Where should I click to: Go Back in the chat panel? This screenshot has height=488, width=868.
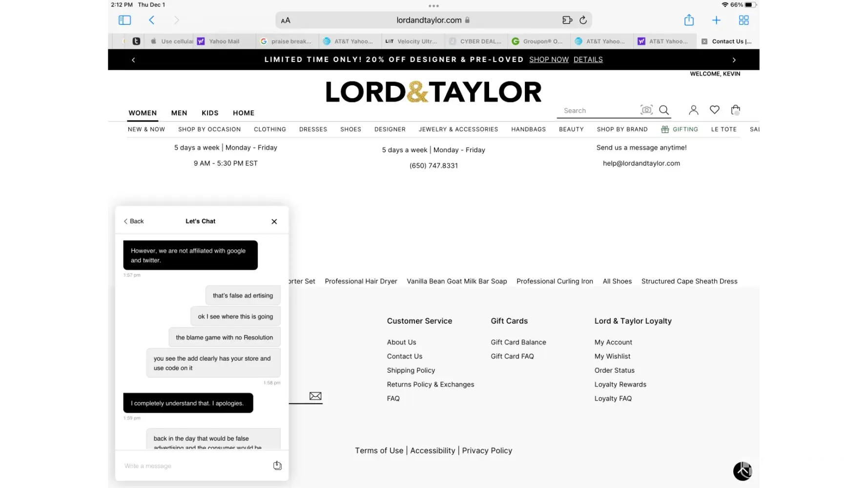point(134,222)
